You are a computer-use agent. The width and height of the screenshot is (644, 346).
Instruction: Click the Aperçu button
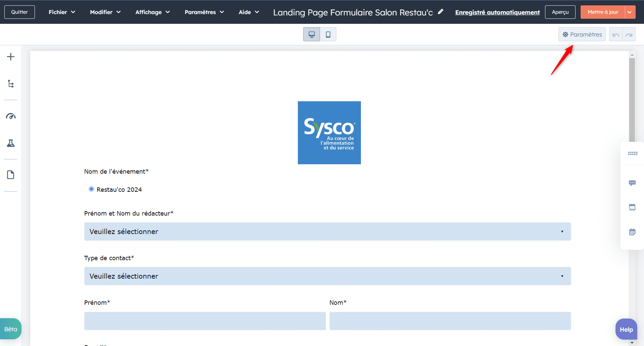[560, 12]
